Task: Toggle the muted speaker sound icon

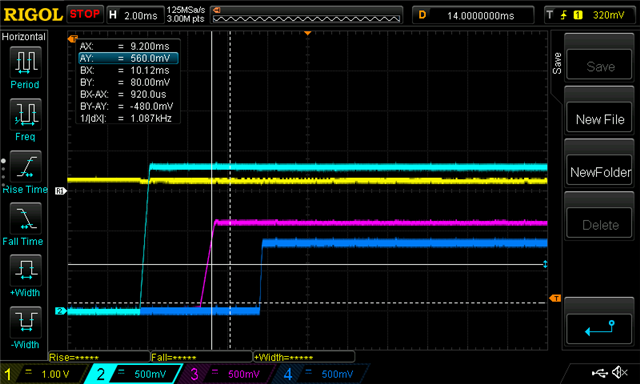Action: [620, 372]
